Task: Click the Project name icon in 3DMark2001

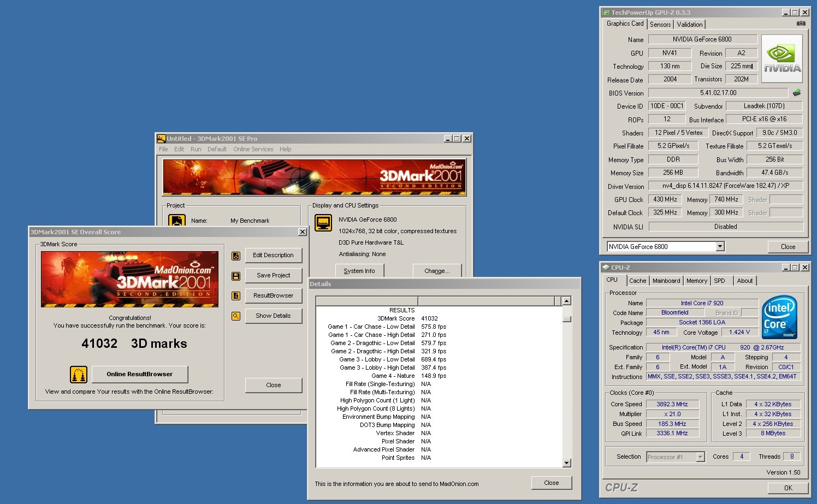Action: pos(177,221)
